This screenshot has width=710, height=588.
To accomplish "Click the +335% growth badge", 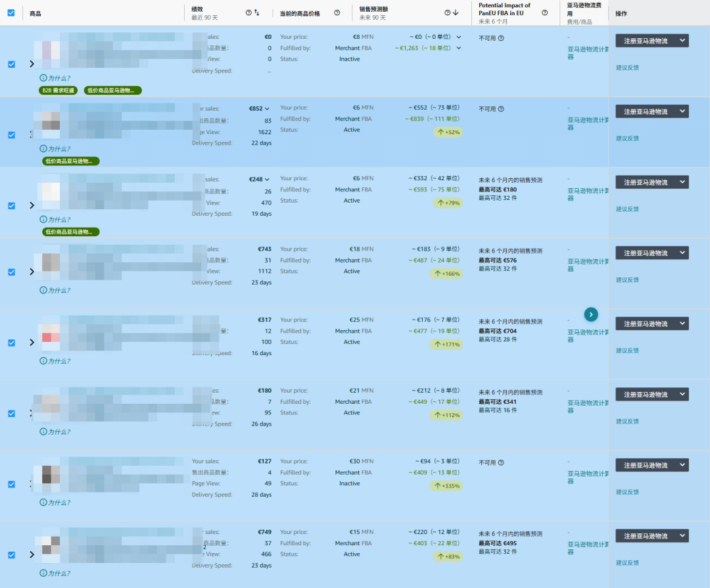I will tap(446, 485).
